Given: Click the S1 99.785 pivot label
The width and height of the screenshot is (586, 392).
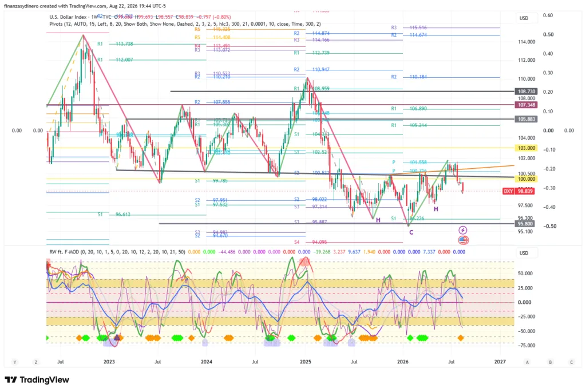Looking at the screenshot, I should 211,180.
